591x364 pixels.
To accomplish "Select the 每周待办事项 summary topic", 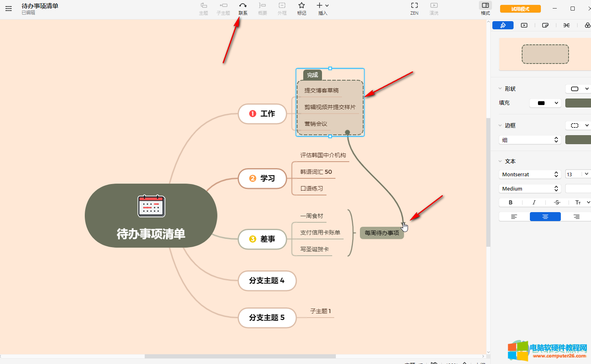I will 382,233.
